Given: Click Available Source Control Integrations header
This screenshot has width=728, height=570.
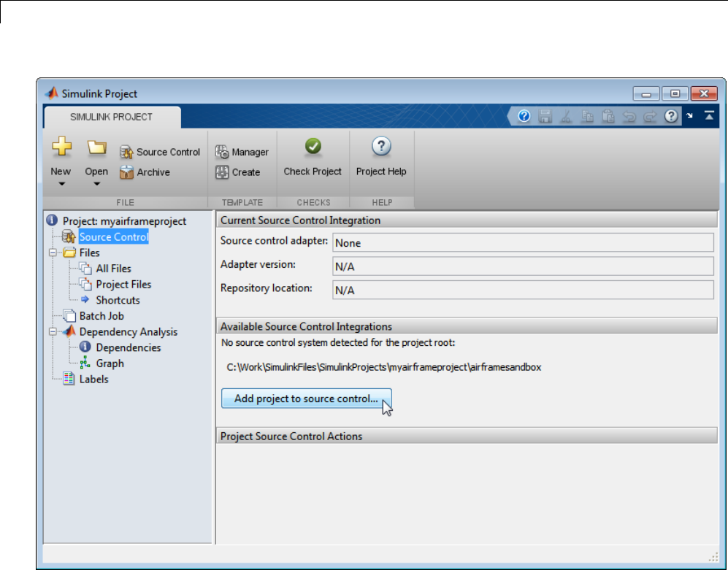Looking at the screenshot, I should point(467,326).
